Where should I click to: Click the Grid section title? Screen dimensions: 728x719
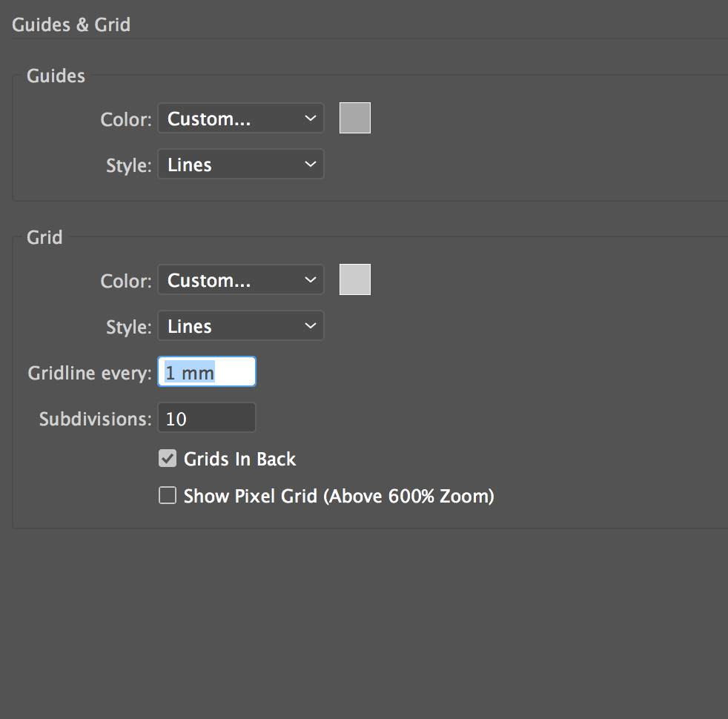[44, 237]
